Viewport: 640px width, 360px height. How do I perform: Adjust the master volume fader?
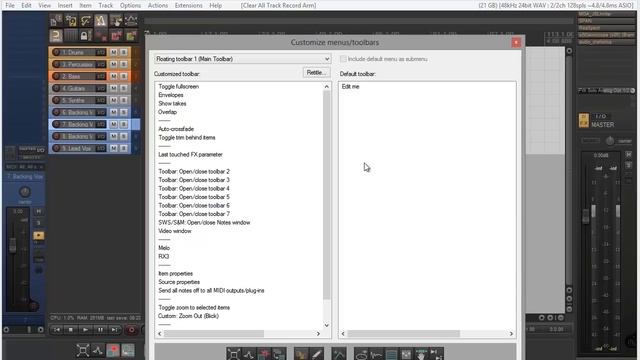[586, 215]
